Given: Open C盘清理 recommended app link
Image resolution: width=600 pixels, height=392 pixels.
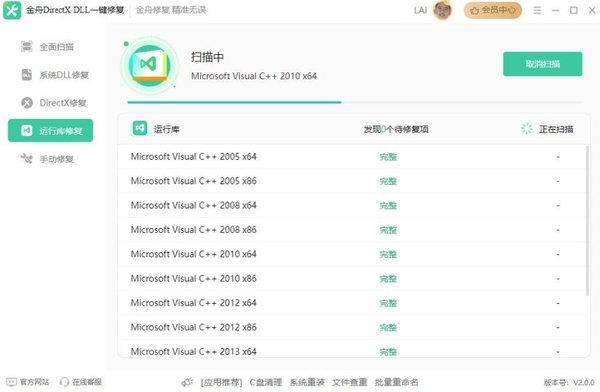Looking at the screenshot, I should (x=266, y=382).
